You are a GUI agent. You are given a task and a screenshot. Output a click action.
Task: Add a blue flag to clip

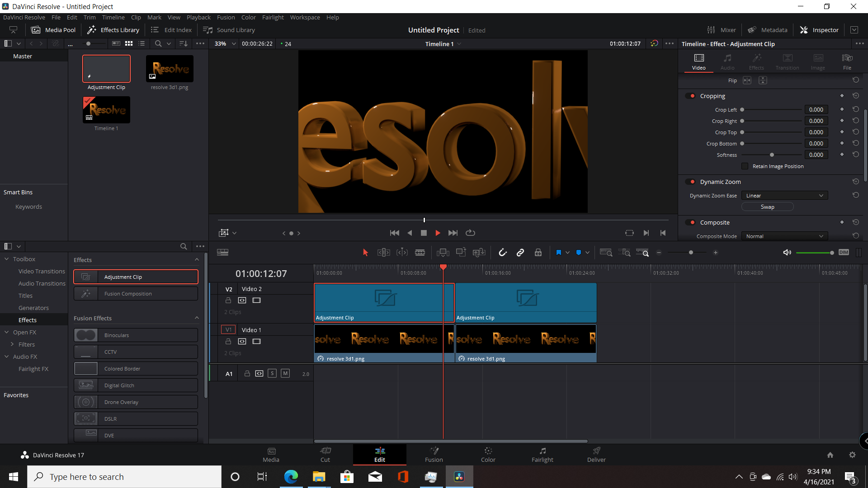(x=558, y=253)
